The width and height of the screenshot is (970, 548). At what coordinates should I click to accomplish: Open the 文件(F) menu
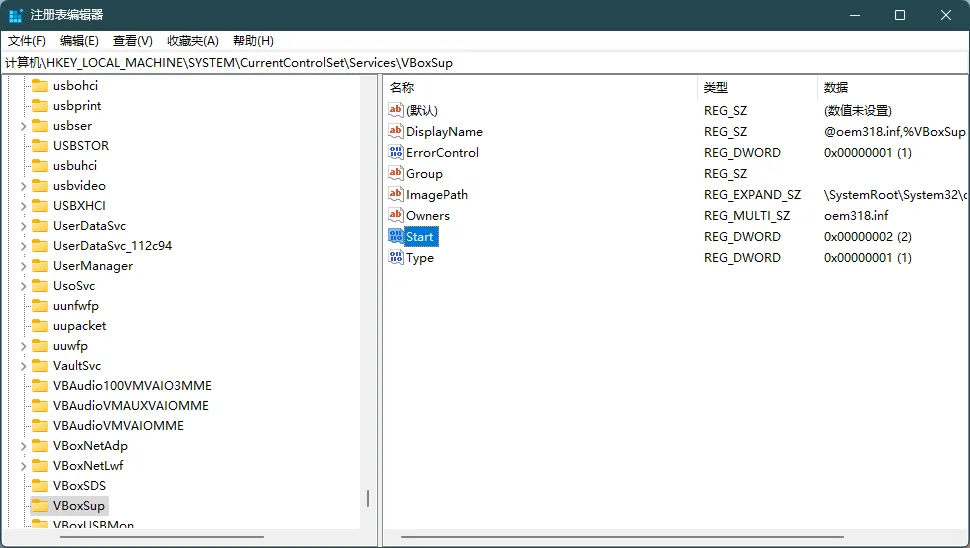[27, 41]
